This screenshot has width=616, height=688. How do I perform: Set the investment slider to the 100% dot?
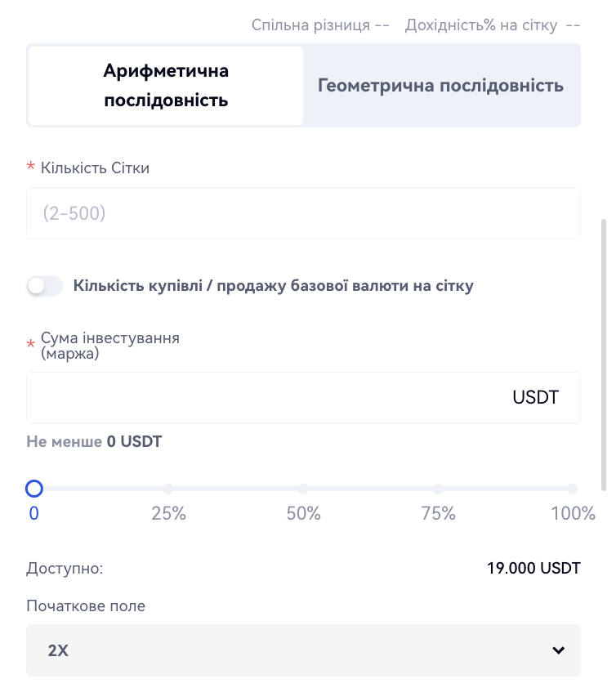[573, 489]
